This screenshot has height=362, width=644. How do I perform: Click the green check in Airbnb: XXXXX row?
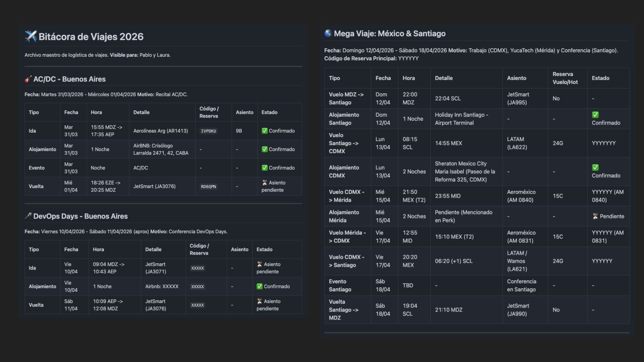click(259, 286)
